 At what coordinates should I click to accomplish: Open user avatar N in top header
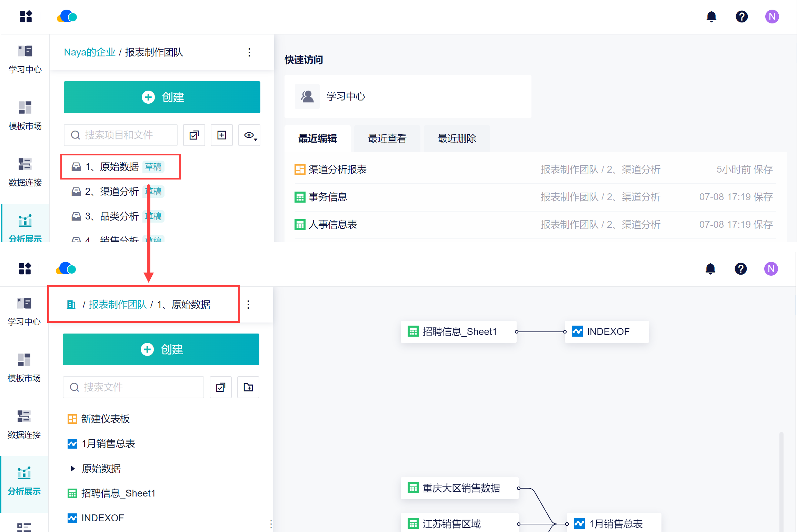(772, 17)
